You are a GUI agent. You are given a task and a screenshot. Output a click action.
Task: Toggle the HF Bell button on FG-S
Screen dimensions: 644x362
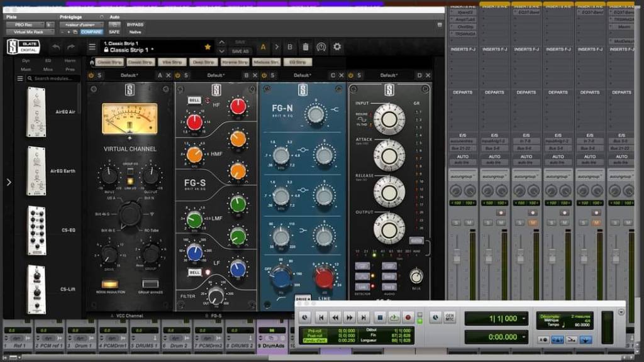click(x=194, y=100)
